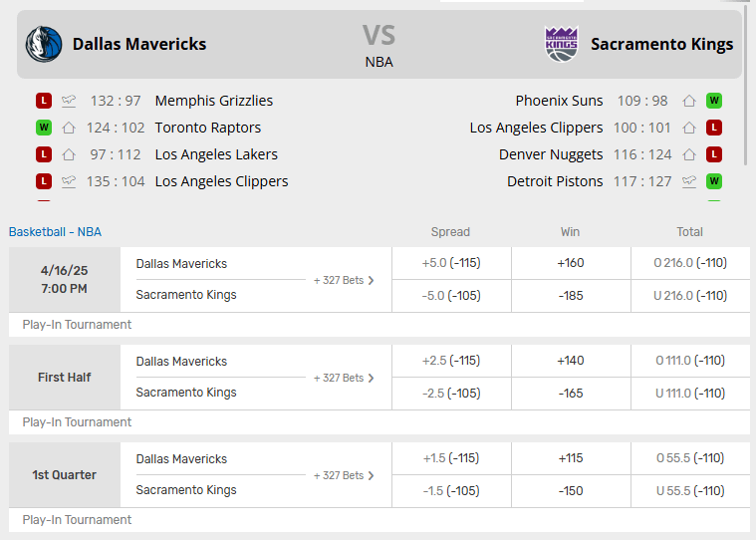
Task: Click the green W badge beside Toronto Raptors
Action: 44,128
